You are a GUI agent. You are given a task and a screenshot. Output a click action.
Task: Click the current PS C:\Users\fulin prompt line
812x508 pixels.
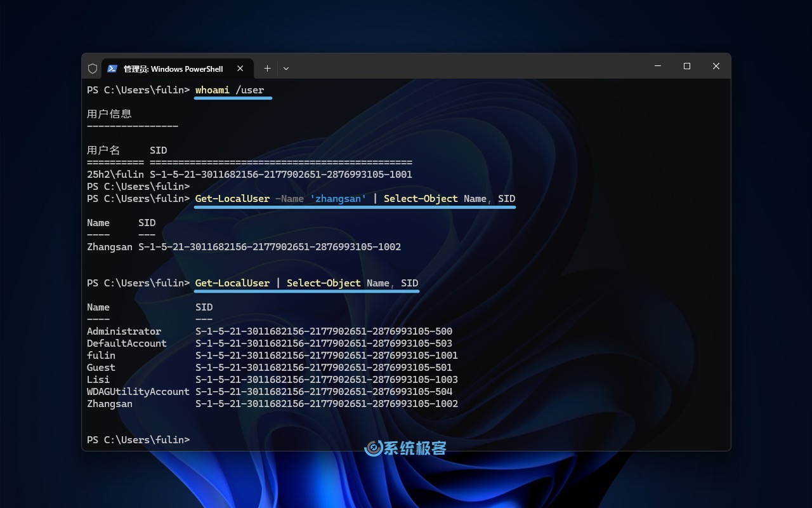pyautogui.click(x=137, y=439)
